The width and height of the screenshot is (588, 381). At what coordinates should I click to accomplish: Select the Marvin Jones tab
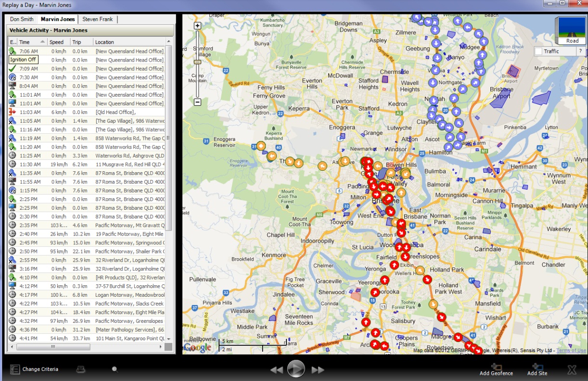pyautogui.click(x=58, y=19)
